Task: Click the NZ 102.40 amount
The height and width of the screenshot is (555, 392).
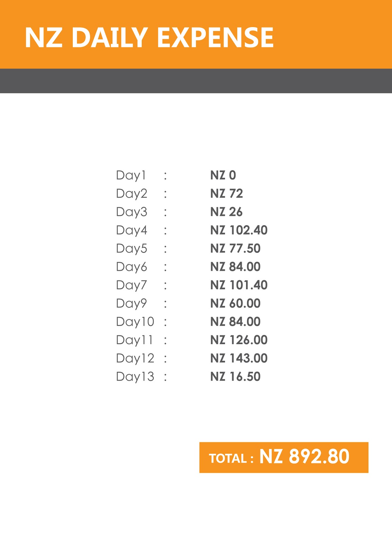Action: 239,230
